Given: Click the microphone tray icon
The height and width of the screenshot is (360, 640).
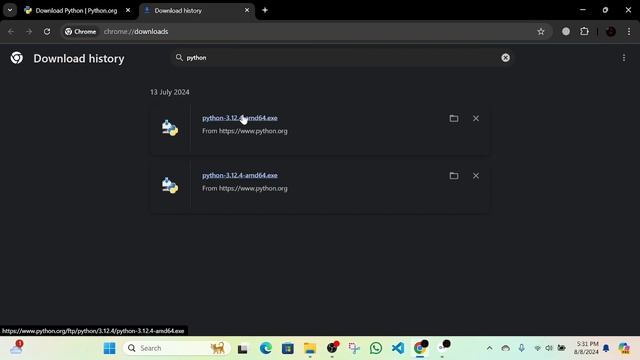Looking at the screenshot, I should [522, 348].
